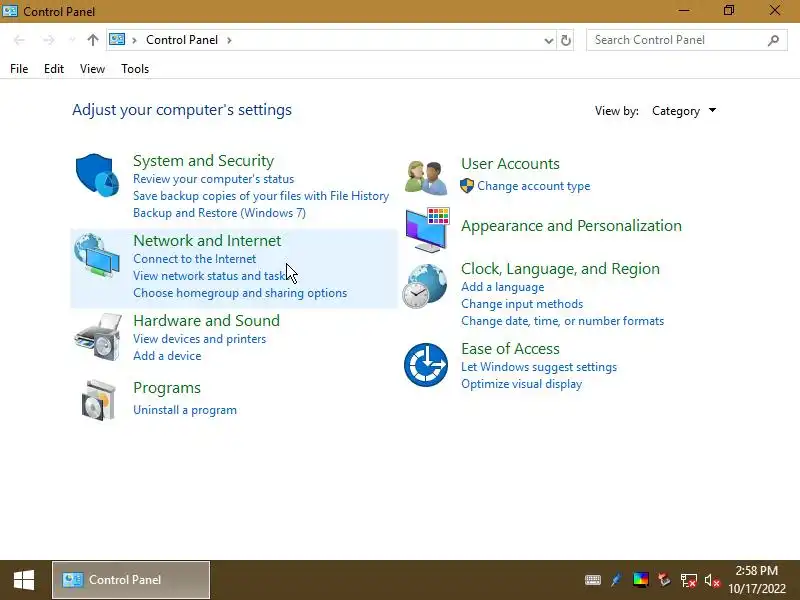The width and height of the screenshot is (800, 600).
Task: Click the shield icon beside Change account type
Action: tap(467, 186)
